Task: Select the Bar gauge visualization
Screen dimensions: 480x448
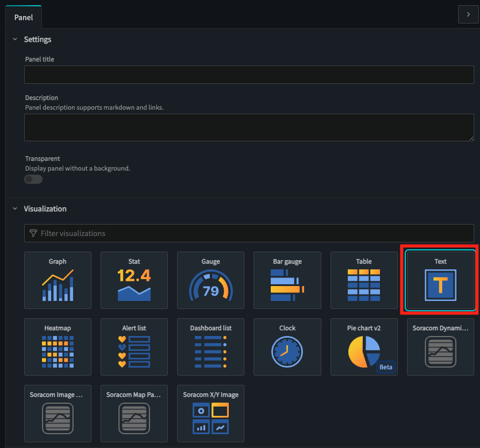Action: 287,280
